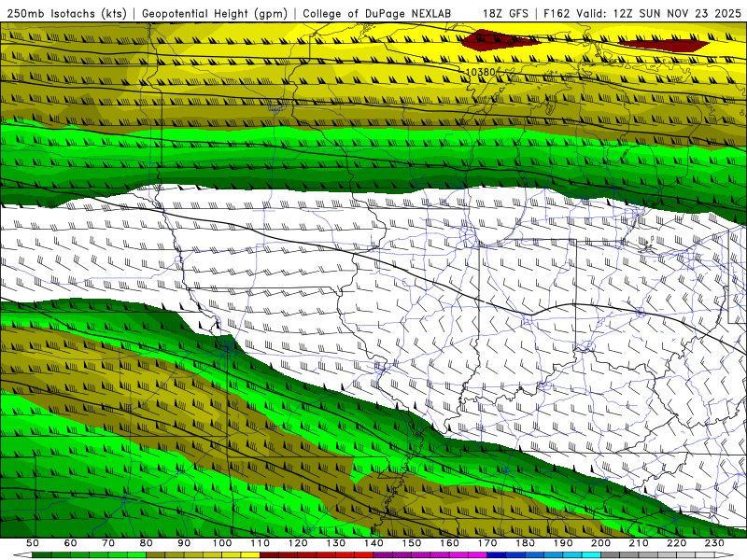This screenshot has height=560, width=747.
Task: Select the 'Geopotential Height (gpm)' header label
Action: [x=215, y=13]
